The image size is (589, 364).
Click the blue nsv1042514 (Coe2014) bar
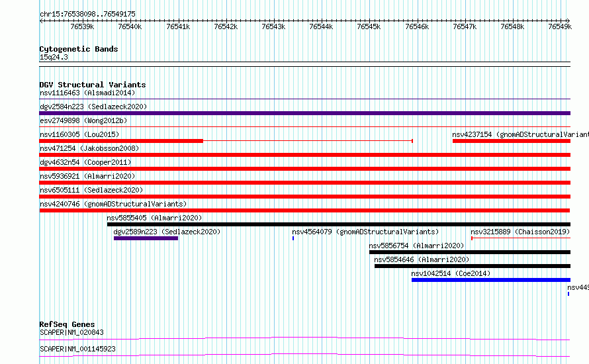[491, 280]
